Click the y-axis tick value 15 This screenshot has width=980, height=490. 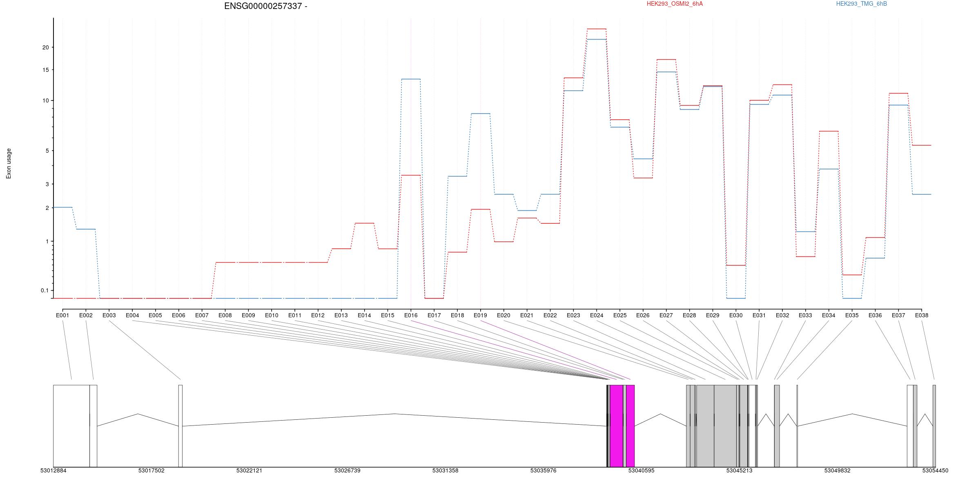[45, 70]
